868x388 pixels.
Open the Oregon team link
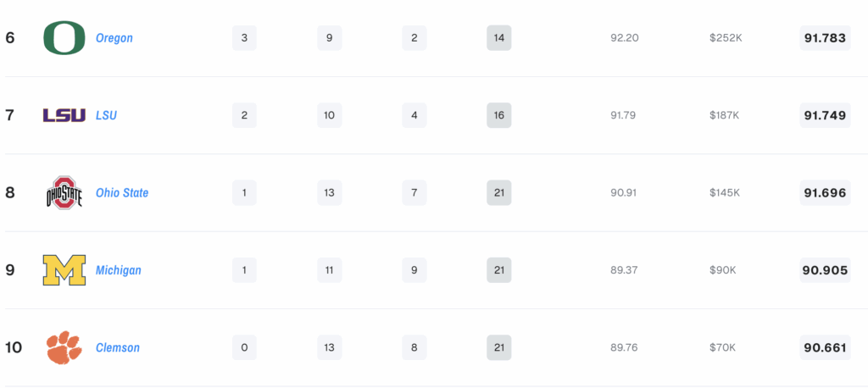point(114,38)
